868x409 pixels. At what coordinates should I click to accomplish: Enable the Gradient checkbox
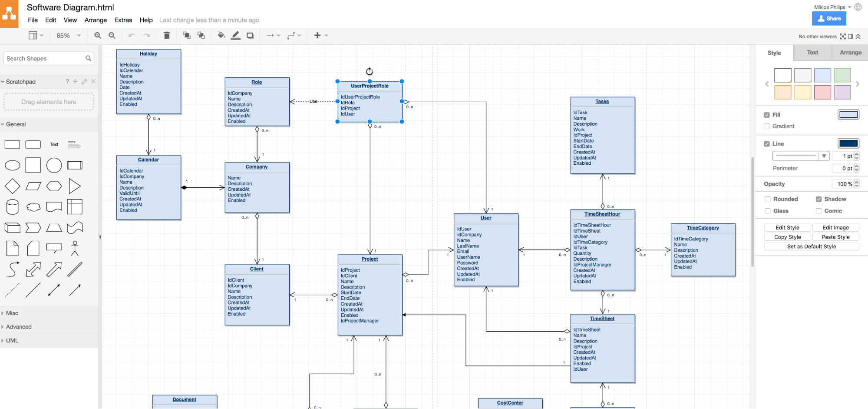767,126
